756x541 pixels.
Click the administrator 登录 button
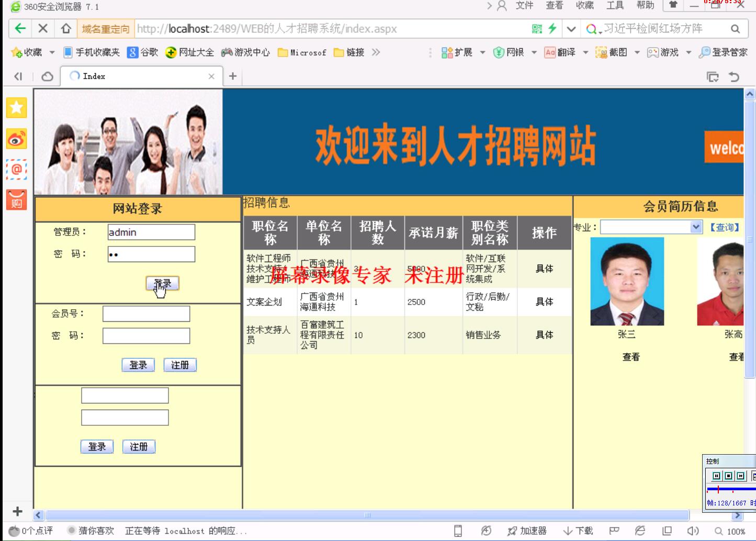[x=162, y=284]
